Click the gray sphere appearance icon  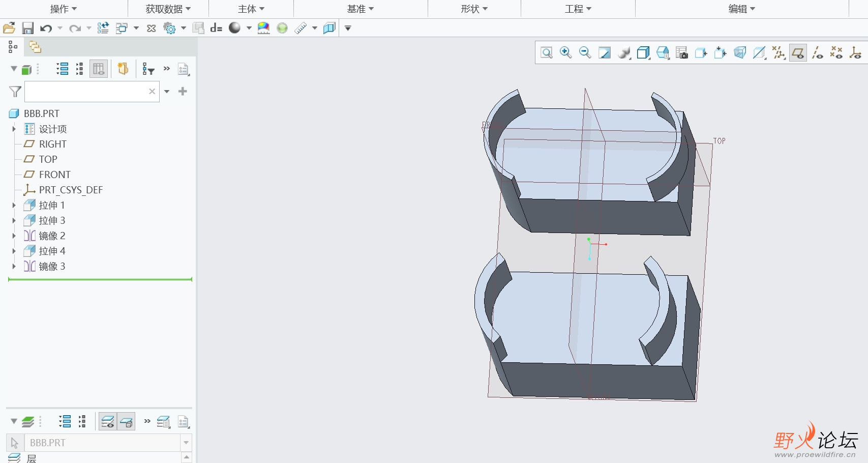[x=234, y=27]
